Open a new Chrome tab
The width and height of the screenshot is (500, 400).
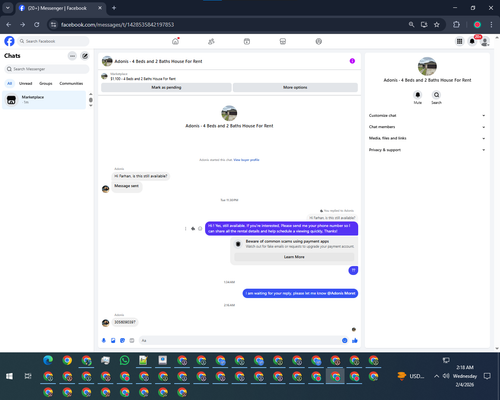pyautogui.click(x=114, y=8)
